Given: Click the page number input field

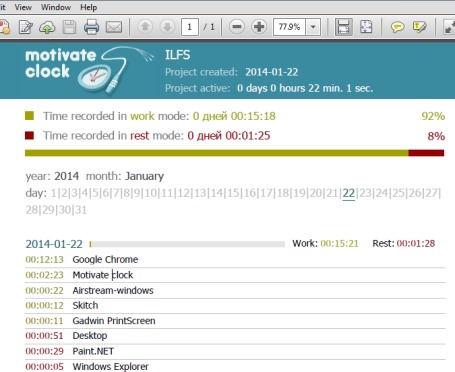Looking at the screenshot, I should 190,27.
